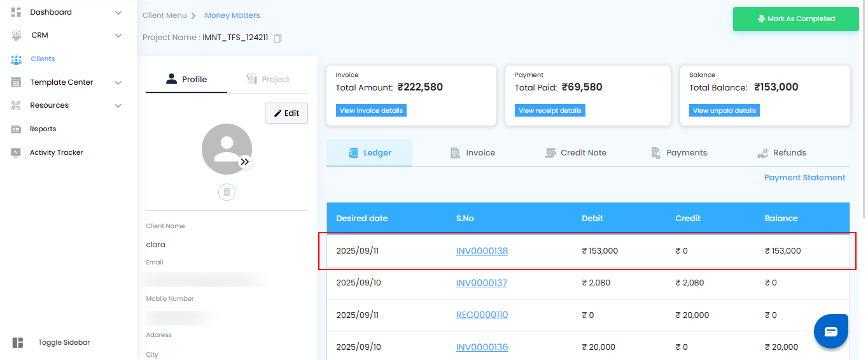Open Clients in the sidebar
The image size is (868, 360).
pos(43,59)
